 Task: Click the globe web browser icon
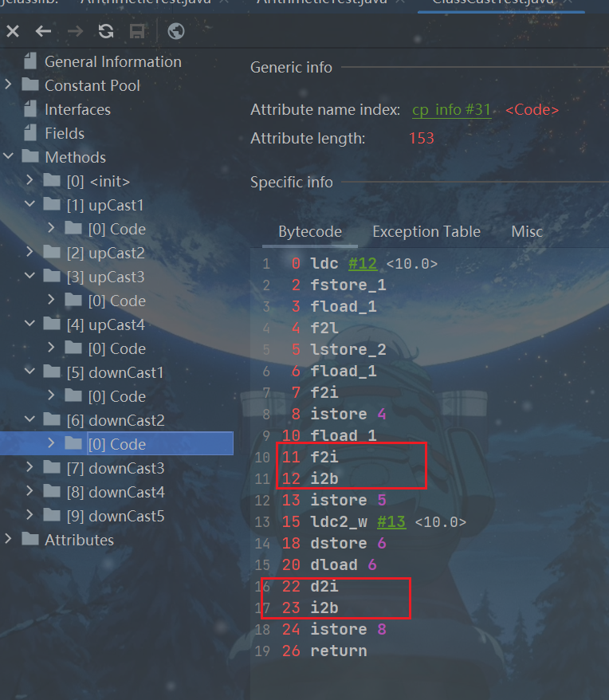[x=176, y=31]
